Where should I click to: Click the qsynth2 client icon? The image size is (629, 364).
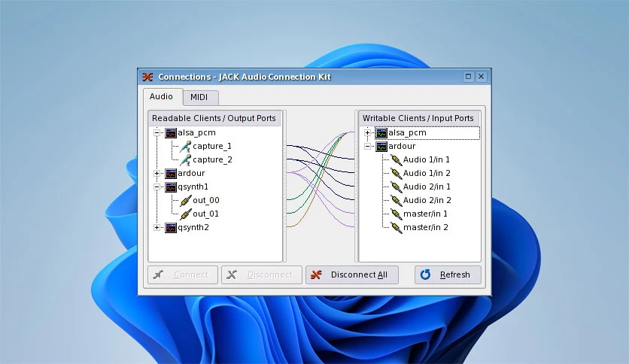(171, 228)
